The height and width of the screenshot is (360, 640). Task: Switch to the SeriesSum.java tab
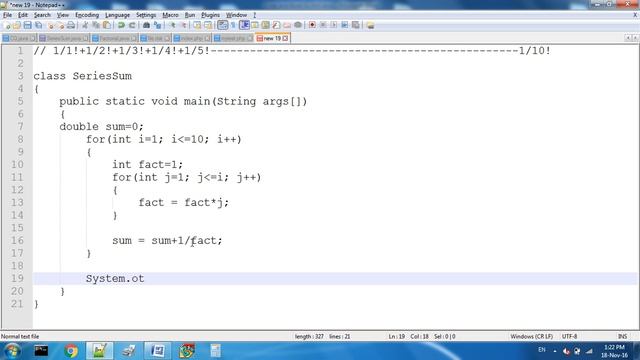63,38
